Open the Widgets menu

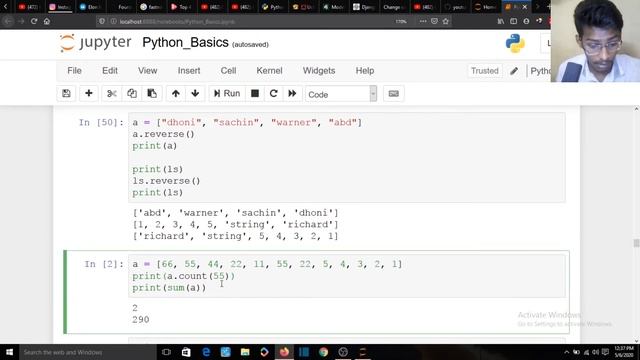(319, 71)
